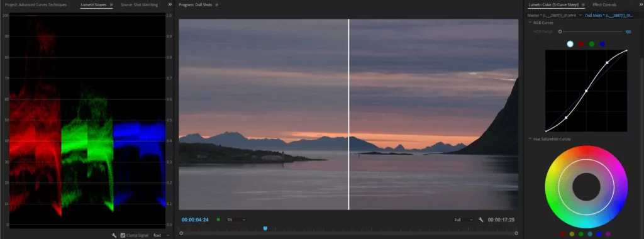Click the green status indicator near timecode
This screenshot has width=644, height=239.
point(218,220)
